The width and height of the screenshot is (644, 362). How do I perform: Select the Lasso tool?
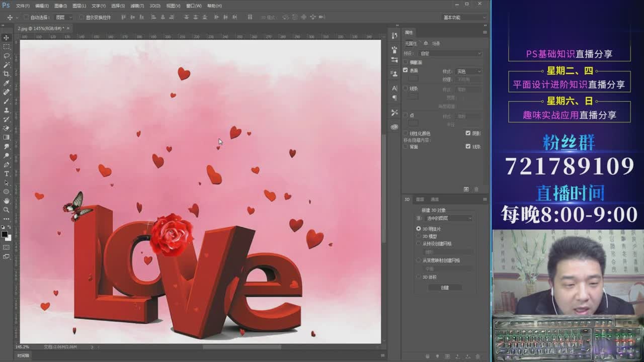[x=7, y=56]
